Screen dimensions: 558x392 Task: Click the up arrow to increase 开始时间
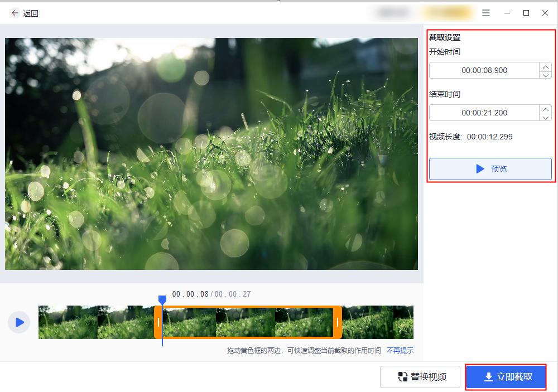[546, 66]
